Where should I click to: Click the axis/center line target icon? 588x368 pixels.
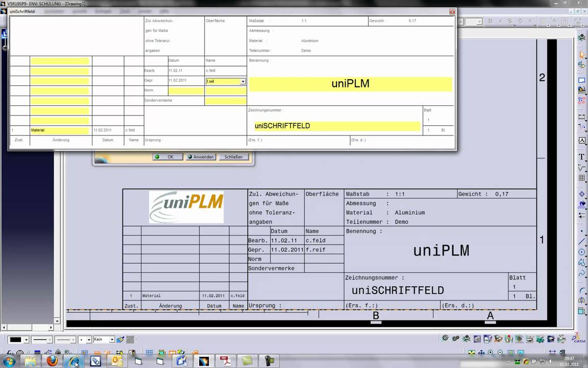(x=582, y=194)
